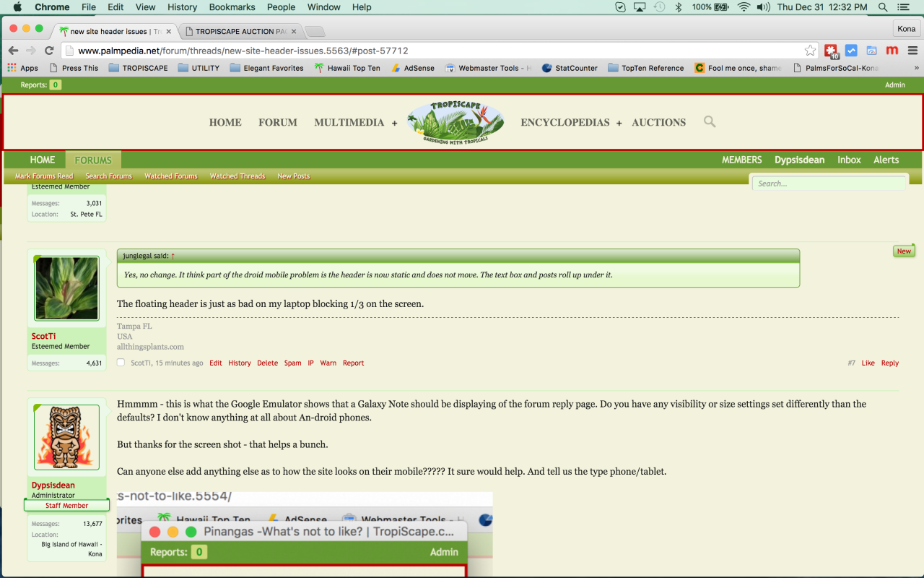Click the forum Search input field

pos(828,184)
